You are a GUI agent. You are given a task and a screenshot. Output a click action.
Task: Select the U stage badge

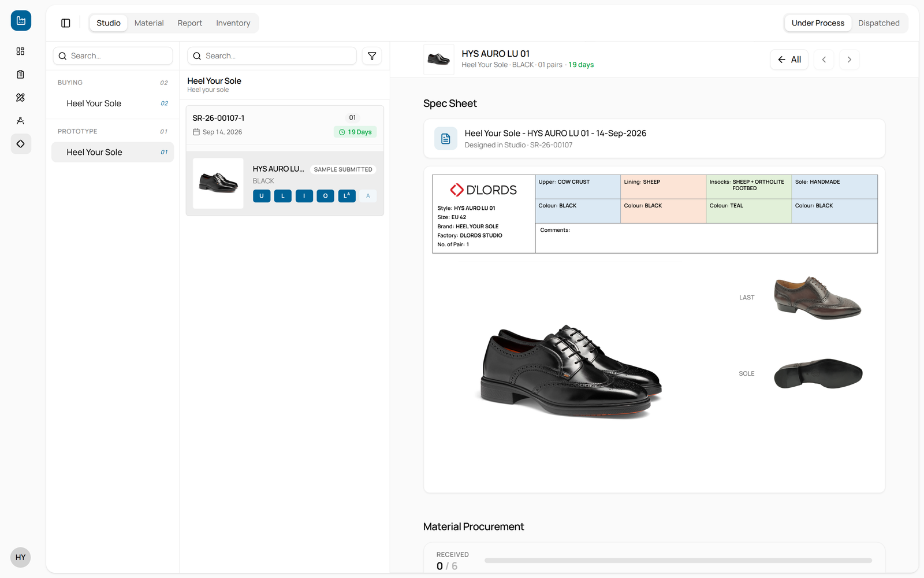(262, 196)
